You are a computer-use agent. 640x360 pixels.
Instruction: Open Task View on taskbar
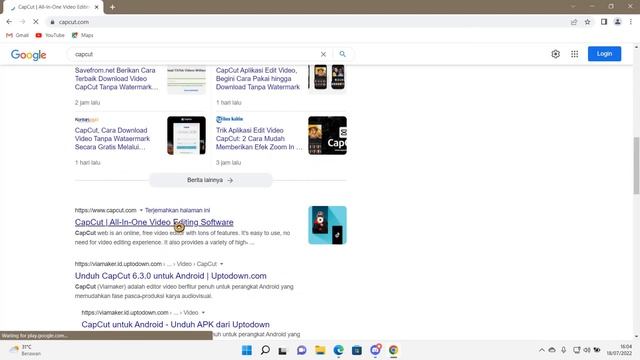pos(282,350)
